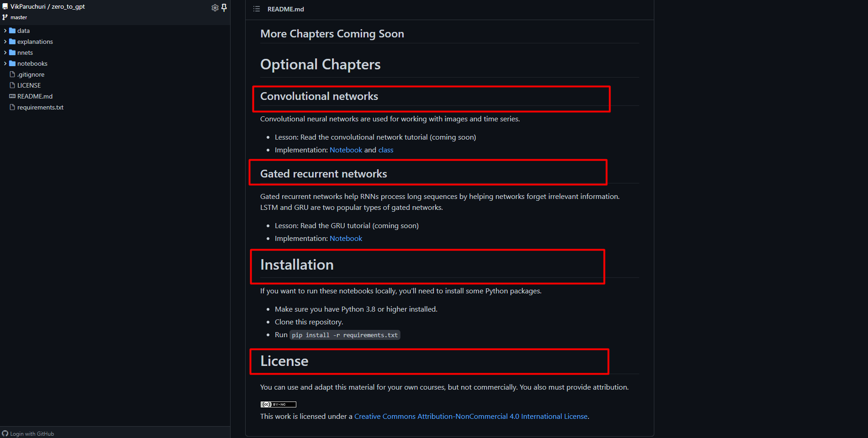Open the Gated recurrent networks Notebook link

[x=346, y=238]
